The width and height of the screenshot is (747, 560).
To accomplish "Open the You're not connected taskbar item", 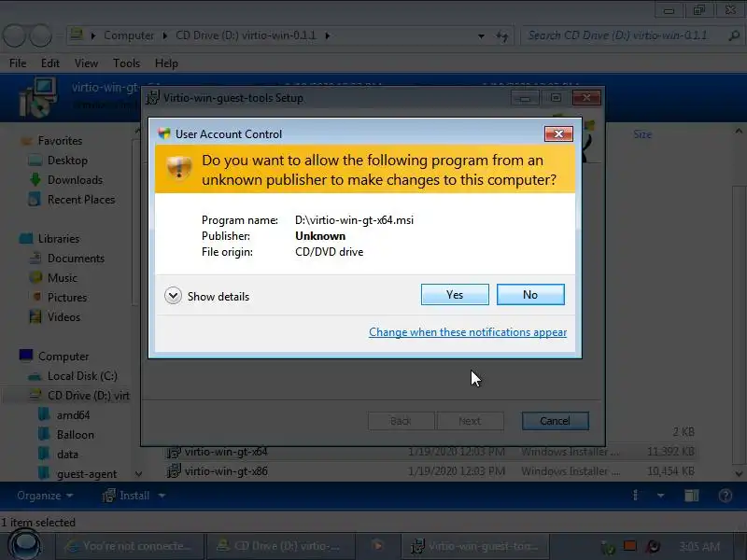I will point(130,546).
